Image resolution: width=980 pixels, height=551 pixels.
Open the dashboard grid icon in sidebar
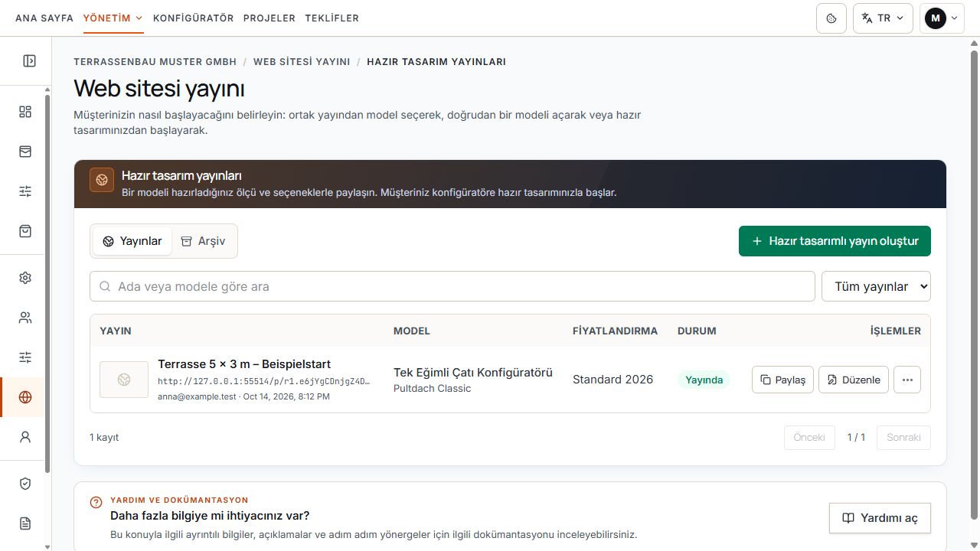pos(25,112)
